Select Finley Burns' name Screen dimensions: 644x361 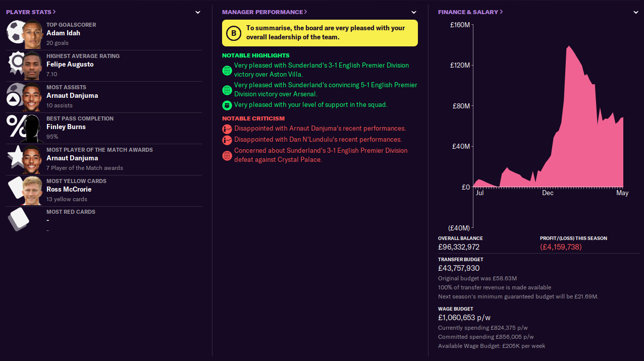click(66, 127)
